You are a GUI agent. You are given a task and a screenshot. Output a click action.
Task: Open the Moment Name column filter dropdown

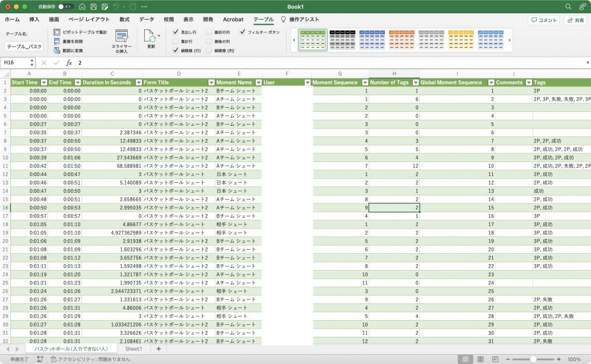[258, 82]
